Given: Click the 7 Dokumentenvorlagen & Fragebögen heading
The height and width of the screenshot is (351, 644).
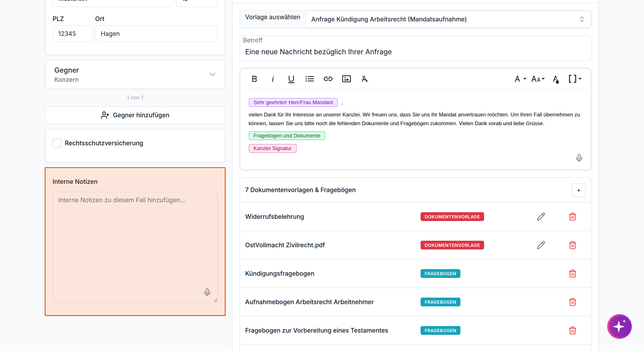Looking at the screenshot, I should click(301, 190).
